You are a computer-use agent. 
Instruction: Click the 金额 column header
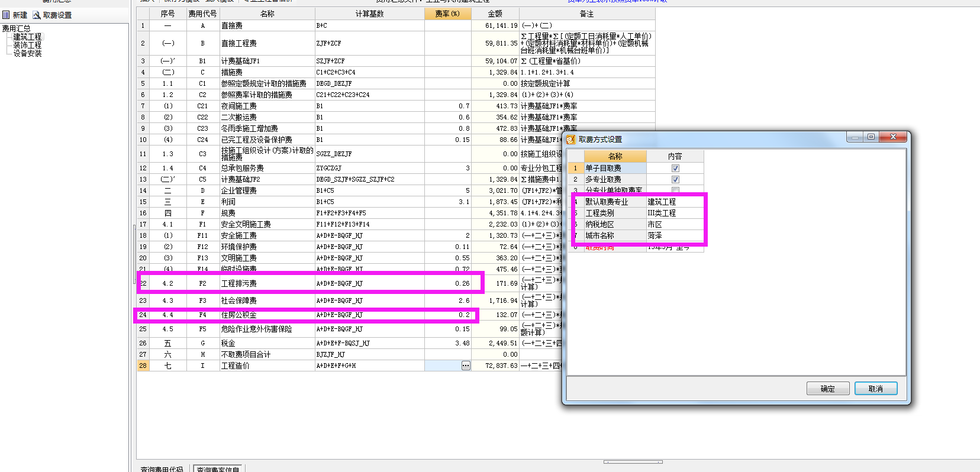[495, 14]
